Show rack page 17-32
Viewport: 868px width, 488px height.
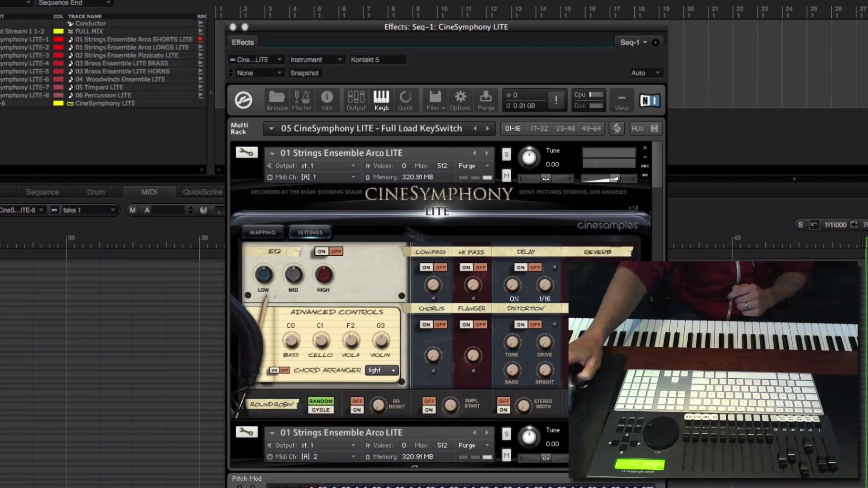click(x=539, y=128)
